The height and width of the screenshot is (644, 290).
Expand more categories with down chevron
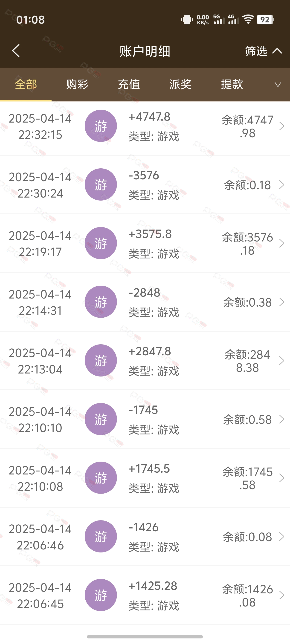coord(278,84)
